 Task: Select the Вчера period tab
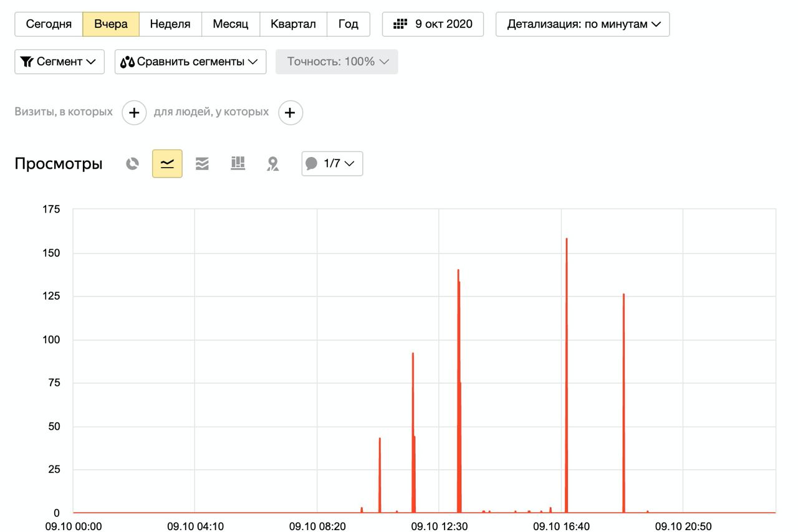pos(111,24)
